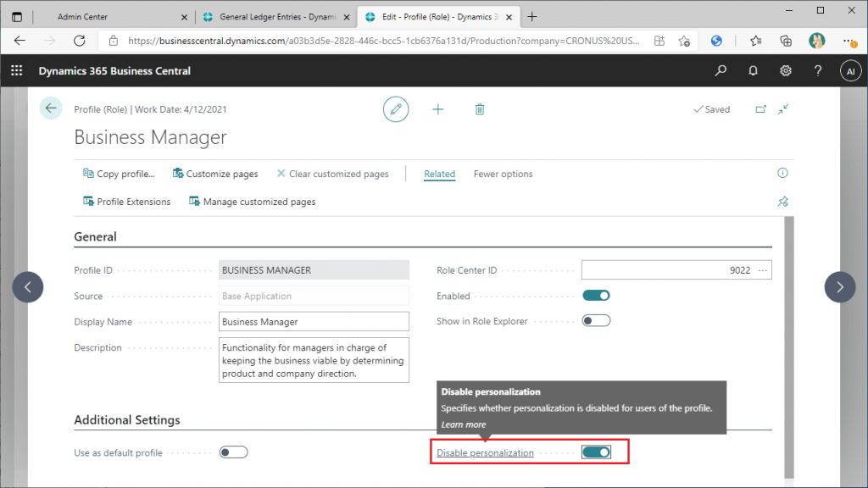Open Manage customized pages
The height and width of the screenshot is (488, 868).
click(x=253, y=202)
